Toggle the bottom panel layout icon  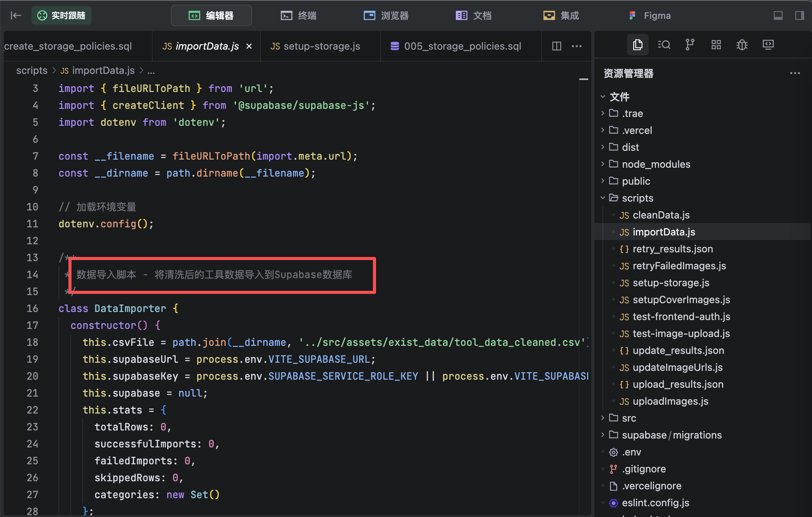click(778, 15)
